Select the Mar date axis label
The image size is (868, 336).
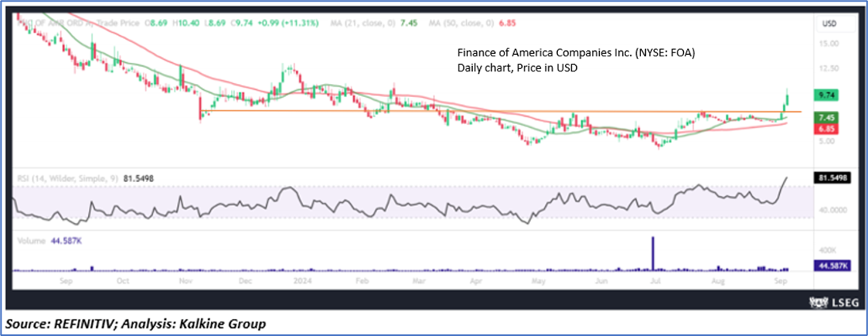point(421,281)
